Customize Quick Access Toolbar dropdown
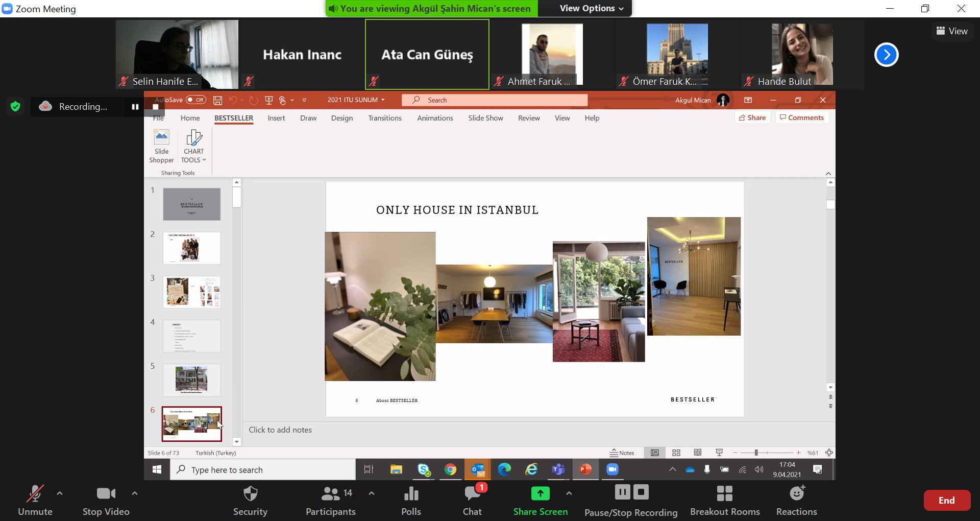This screenshot has width=980, height=521. 304,100
